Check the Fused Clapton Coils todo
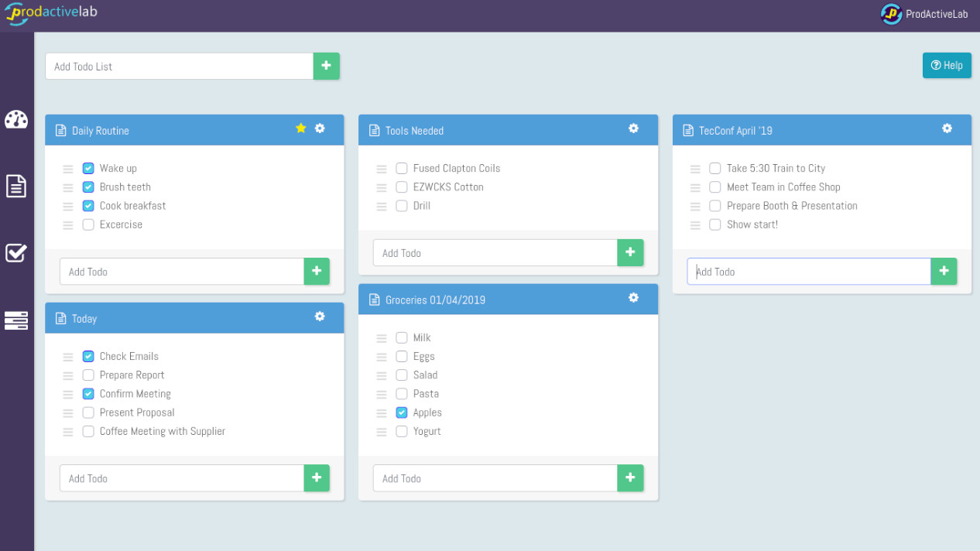This screenshot has width=980, height=551. click(402, 168)
